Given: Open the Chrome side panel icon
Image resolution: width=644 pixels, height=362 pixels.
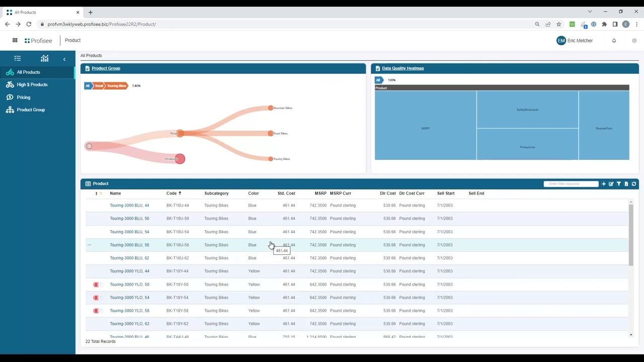Looking at the screenshot, I should pyautogui.click(x=615, y=24).
